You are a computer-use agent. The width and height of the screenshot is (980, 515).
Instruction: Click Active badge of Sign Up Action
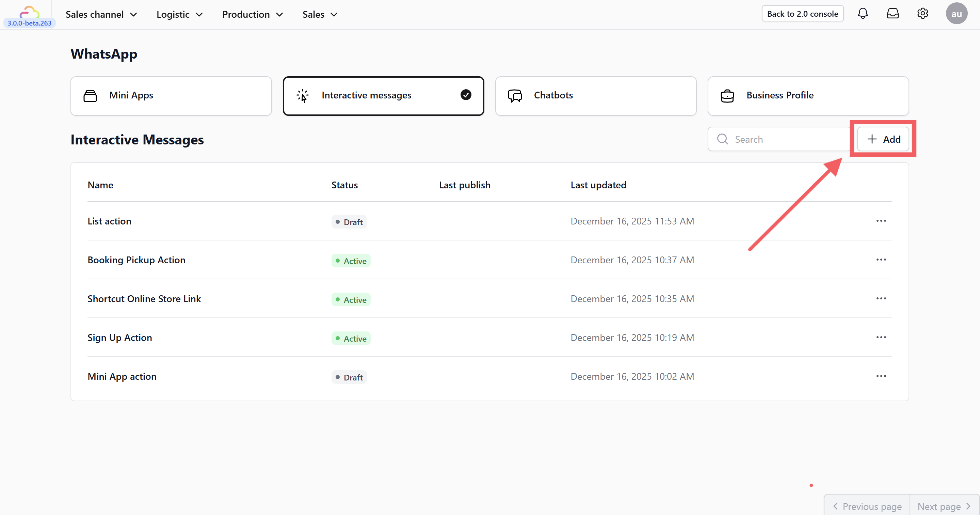351,338
